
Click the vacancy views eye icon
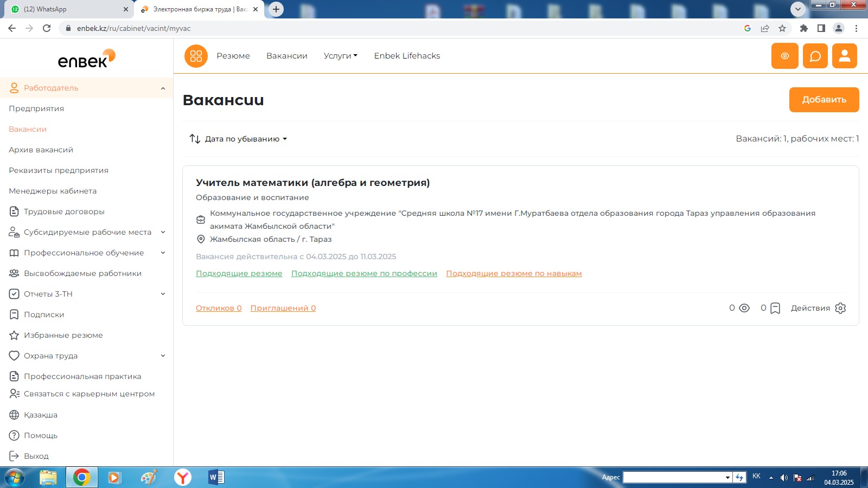click(x=744, y=308)
